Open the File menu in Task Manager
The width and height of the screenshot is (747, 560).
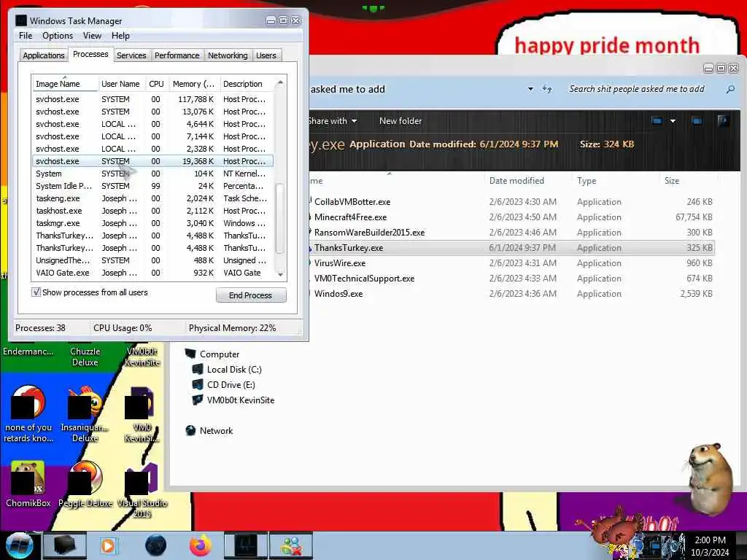[x=26, y=36]
